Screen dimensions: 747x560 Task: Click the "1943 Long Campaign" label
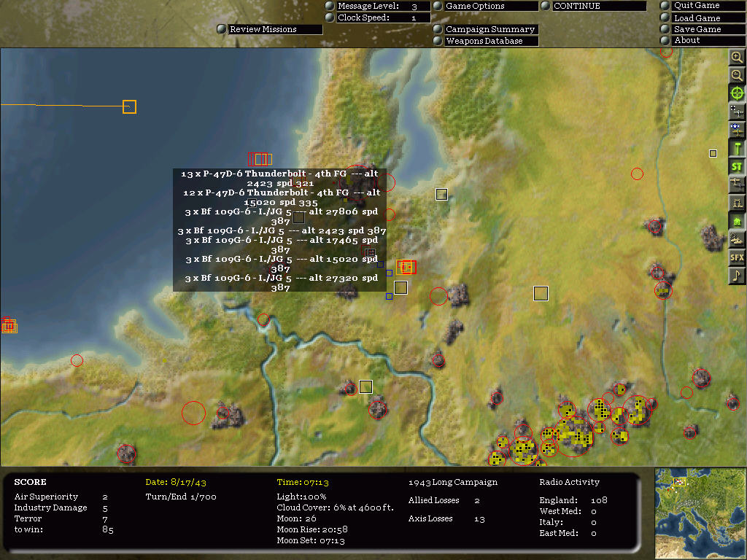(452, 483)
